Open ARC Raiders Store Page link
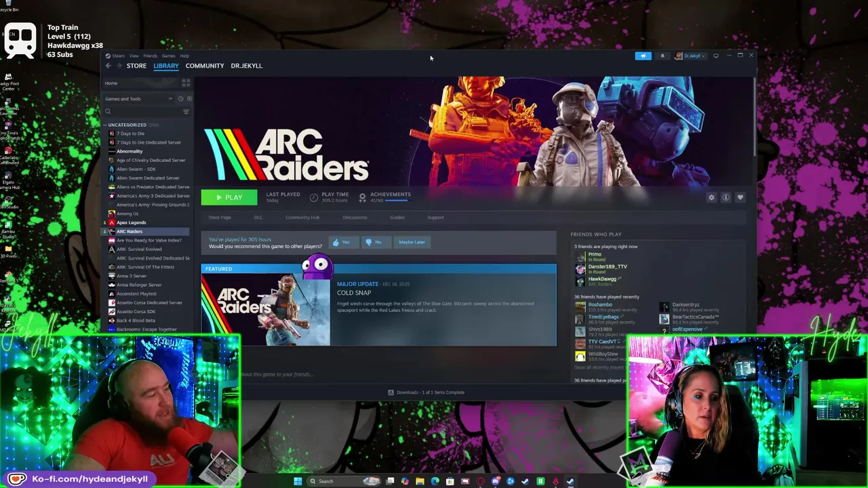Screen dimensions: 868x488 pyautogui.click(x=220, y=218)
